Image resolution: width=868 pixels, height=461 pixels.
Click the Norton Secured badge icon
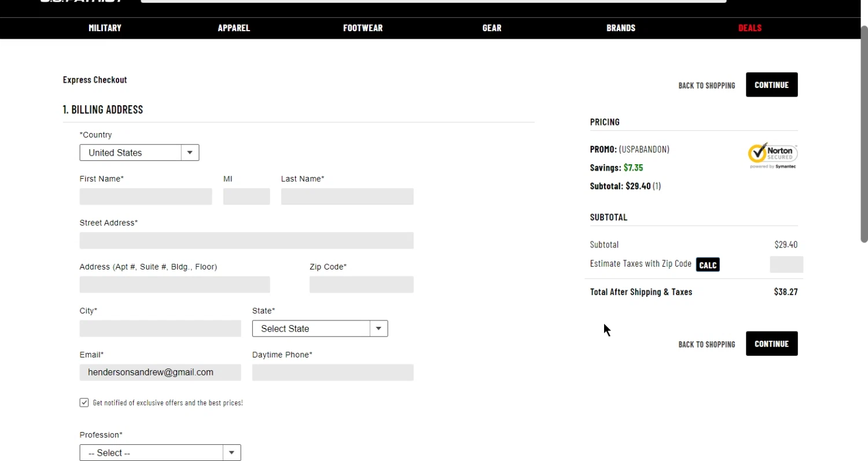pos(773,155)
